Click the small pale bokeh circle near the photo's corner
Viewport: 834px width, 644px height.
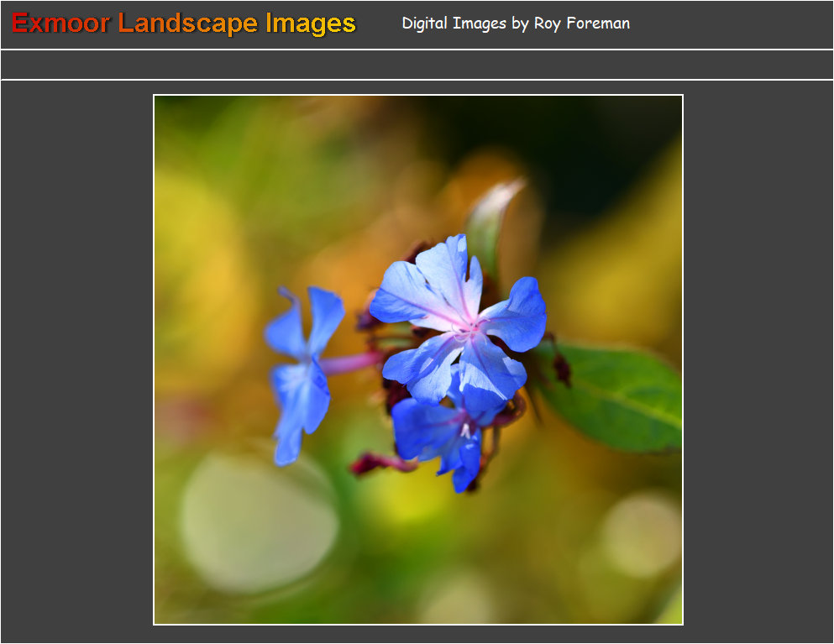tap(643, 535)
